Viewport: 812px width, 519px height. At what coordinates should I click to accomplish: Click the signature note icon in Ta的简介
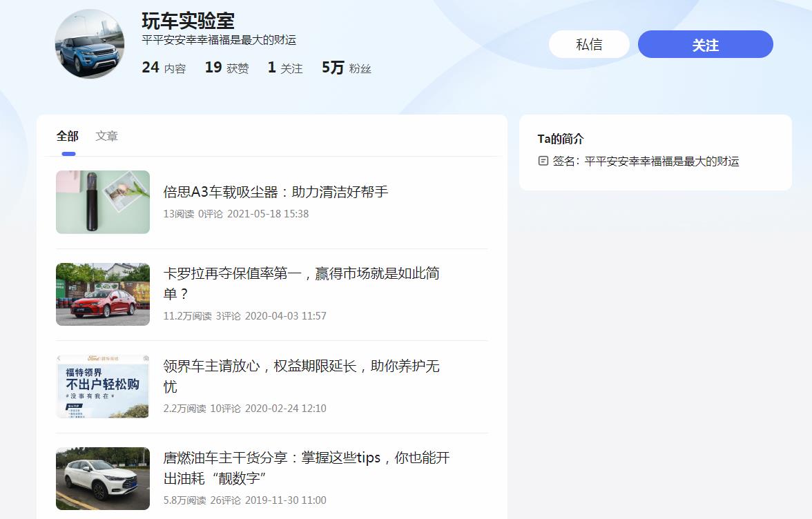coord(543,161)
